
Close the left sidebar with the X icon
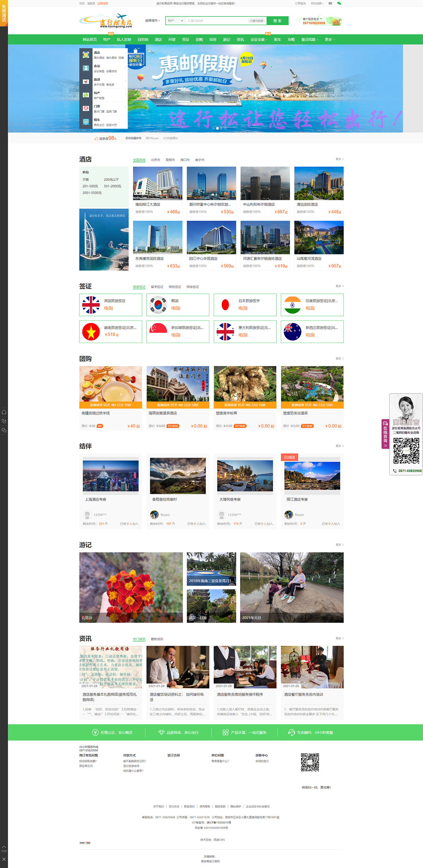click(4, 860)
